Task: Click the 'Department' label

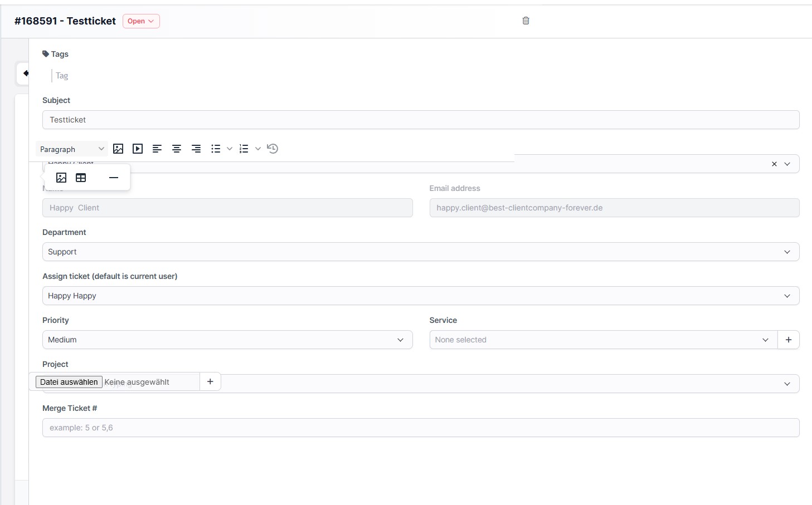Action: click(64, 232)
